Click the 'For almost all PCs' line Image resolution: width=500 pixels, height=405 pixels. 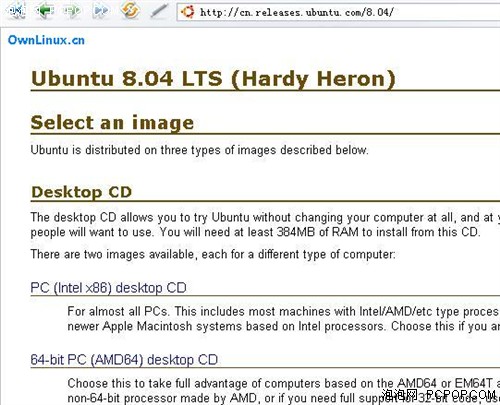(283, 311)
